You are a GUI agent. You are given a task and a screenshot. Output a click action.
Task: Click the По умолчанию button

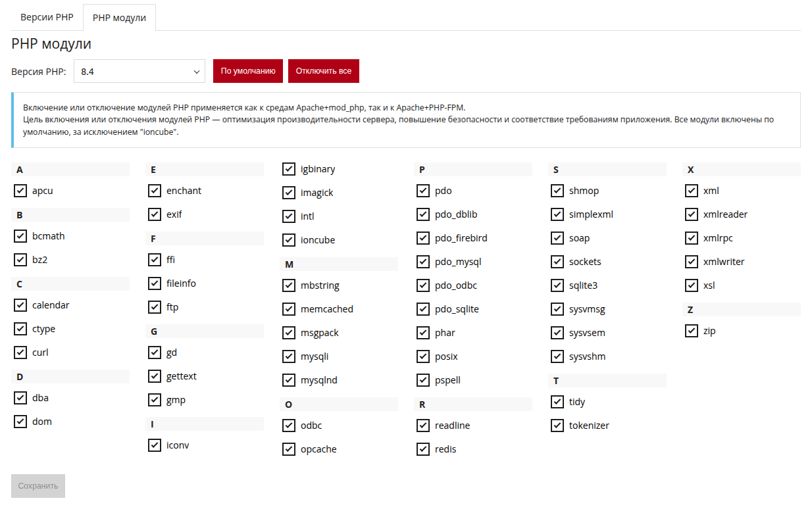coord(248,71)
